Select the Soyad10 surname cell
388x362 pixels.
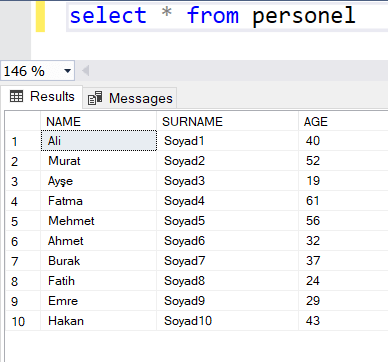[227, 321]
